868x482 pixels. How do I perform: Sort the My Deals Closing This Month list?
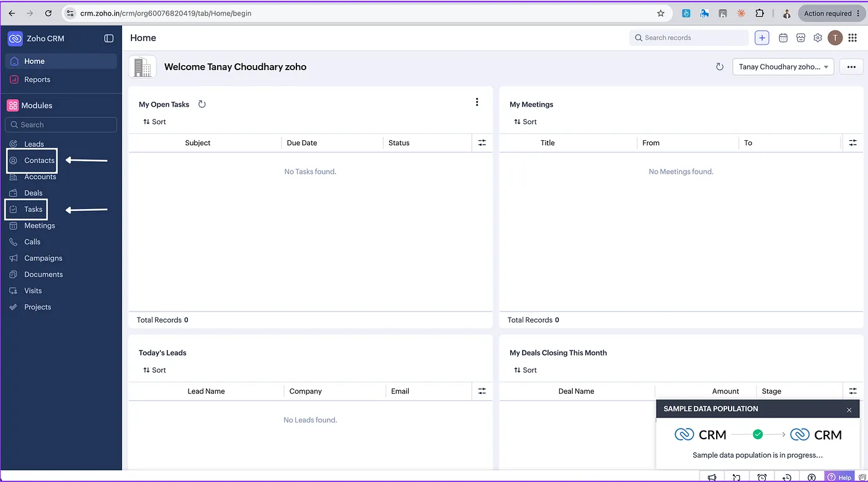pos(525,370)
